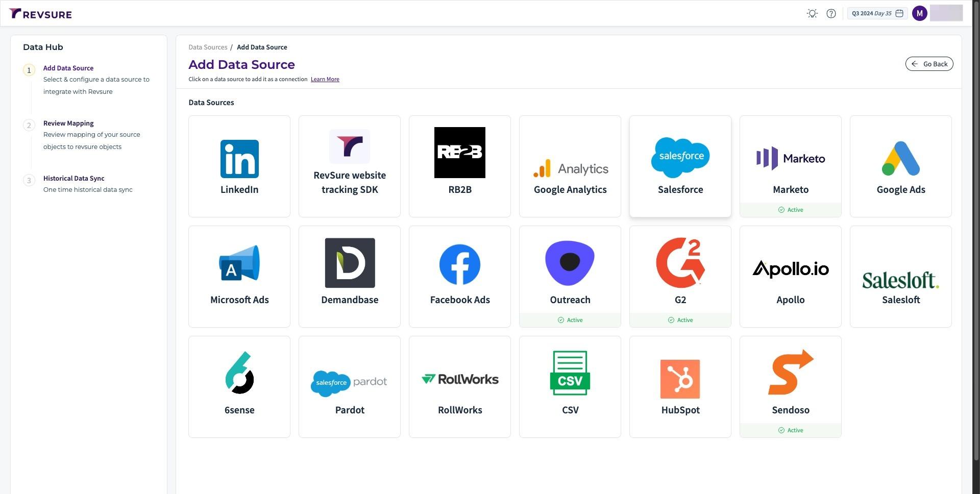Pick the Demandbase data source
The width and height of the screenshot is (980, 494).
click(350, 277)
